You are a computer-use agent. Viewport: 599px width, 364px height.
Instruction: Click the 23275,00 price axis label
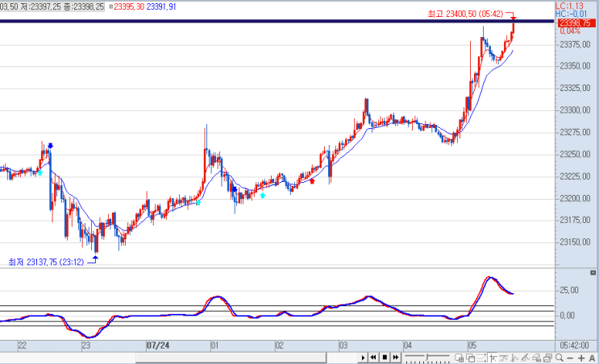point(575,132)
